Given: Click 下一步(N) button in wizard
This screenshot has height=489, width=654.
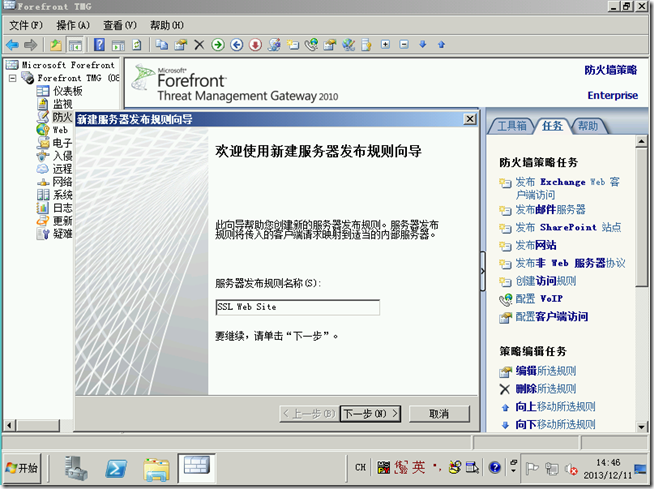Looking at the screenshot, I should coord(370,414).
